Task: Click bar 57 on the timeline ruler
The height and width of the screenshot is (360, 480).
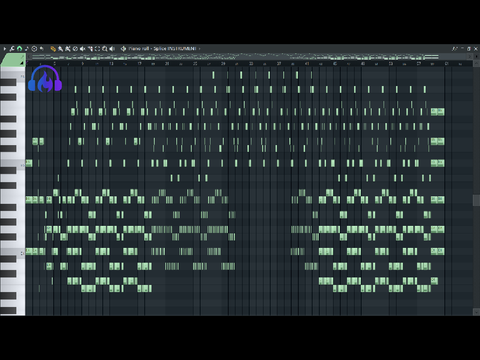Action: point(419,63)
